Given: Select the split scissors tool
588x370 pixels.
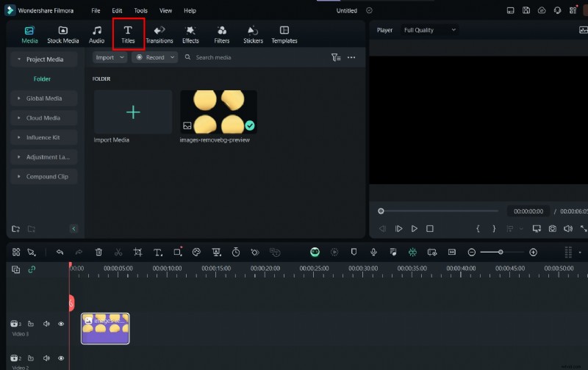Looking at the screenshot, I should 118,252.
